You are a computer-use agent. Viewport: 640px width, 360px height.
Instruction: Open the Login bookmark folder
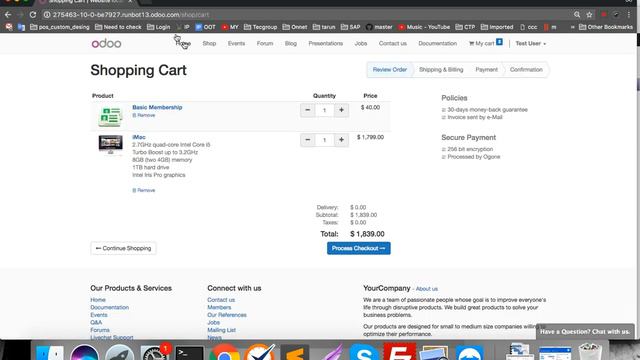[x=159, y=27]
